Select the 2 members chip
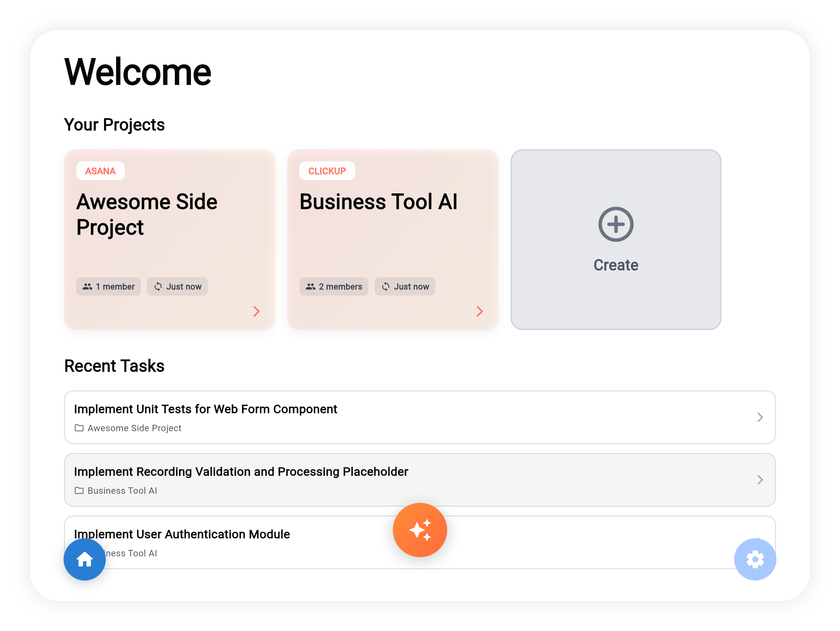Image resolution: width=840 pixels, height=631 pixels. point(333,286)
